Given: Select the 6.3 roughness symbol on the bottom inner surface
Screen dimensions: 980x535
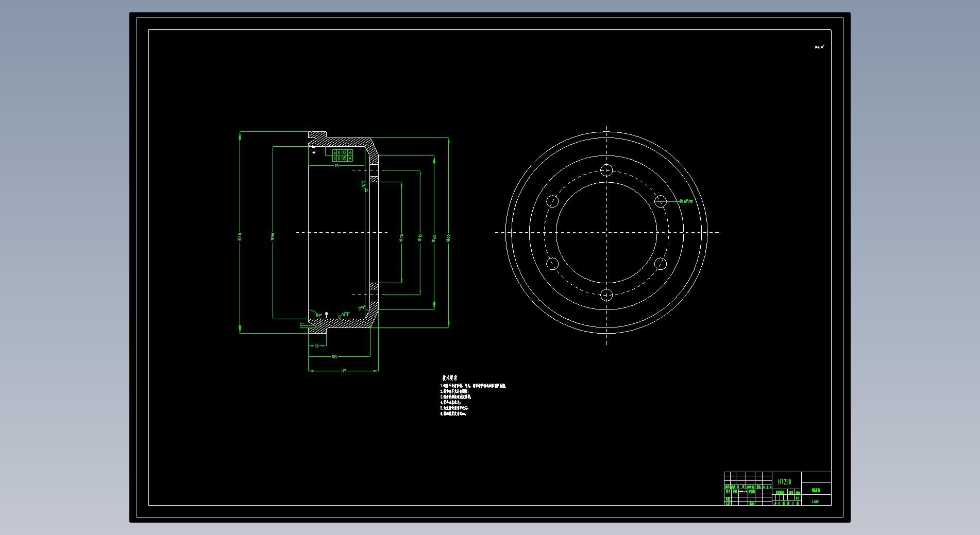Looking at the screenshot, I should [x=344, y=315].
